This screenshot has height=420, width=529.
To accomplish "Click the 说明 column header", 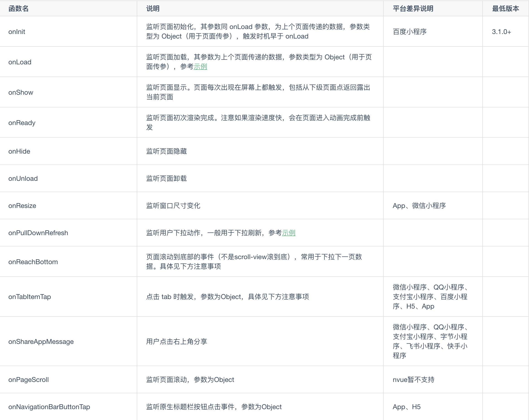I will tap(152, 8).
